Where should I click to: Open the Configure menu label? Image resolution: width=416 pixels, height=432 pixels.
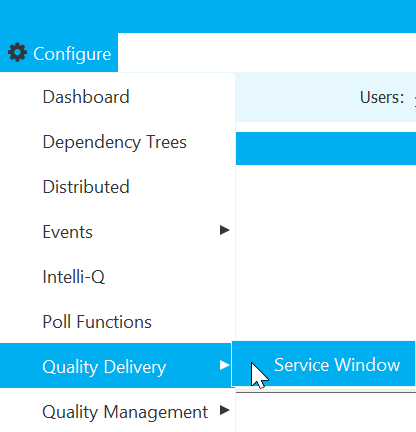pos(72,54)
